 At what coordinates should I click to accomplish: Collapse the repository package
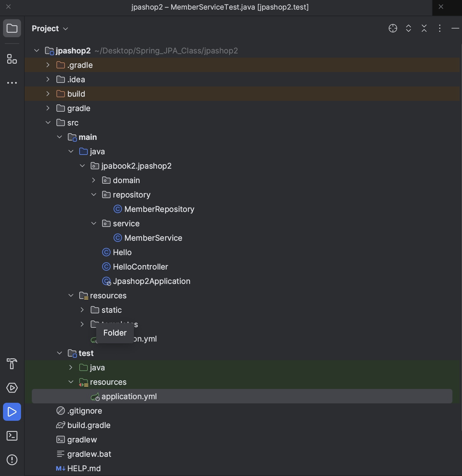coord(93,195)
